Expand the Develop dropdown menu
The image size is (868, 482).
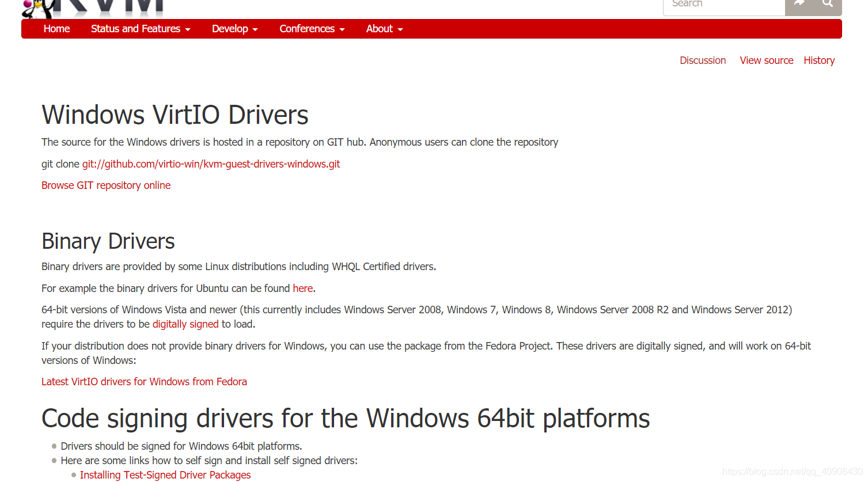pyautogui.click(x=235, y=29)
